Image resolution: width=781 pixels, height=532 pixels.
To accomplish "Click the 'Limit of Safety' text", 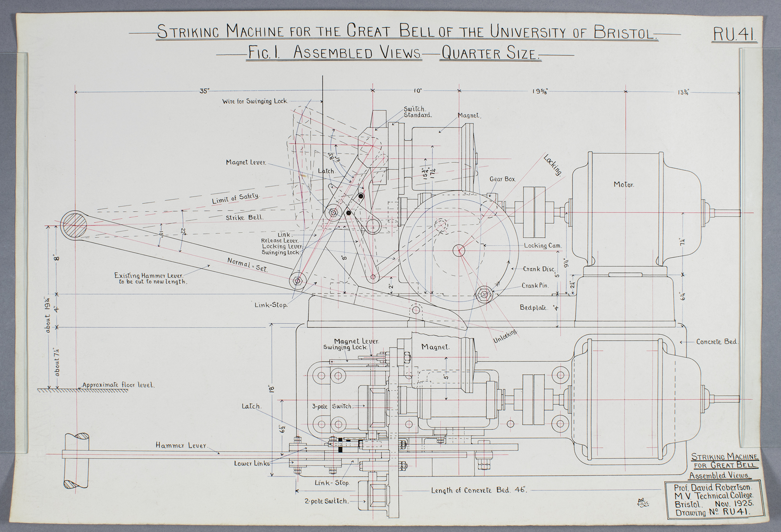I will [235, 198].
